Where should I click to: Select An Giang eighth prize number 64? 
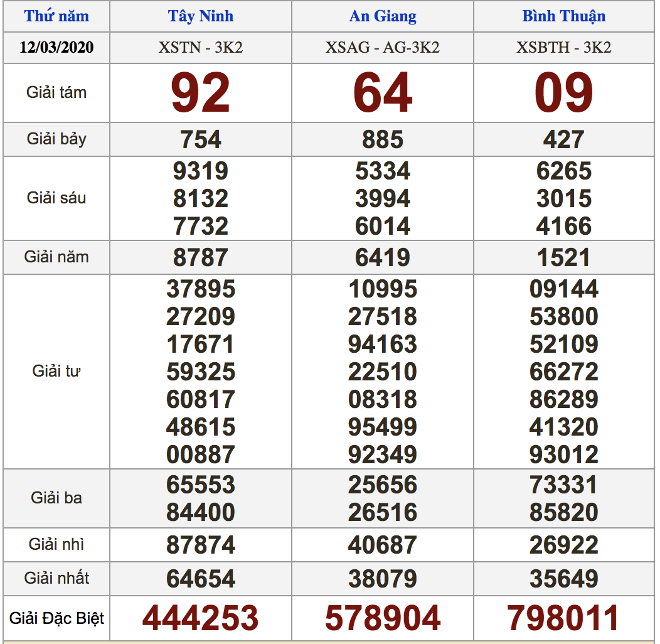[x=383, y=93]
